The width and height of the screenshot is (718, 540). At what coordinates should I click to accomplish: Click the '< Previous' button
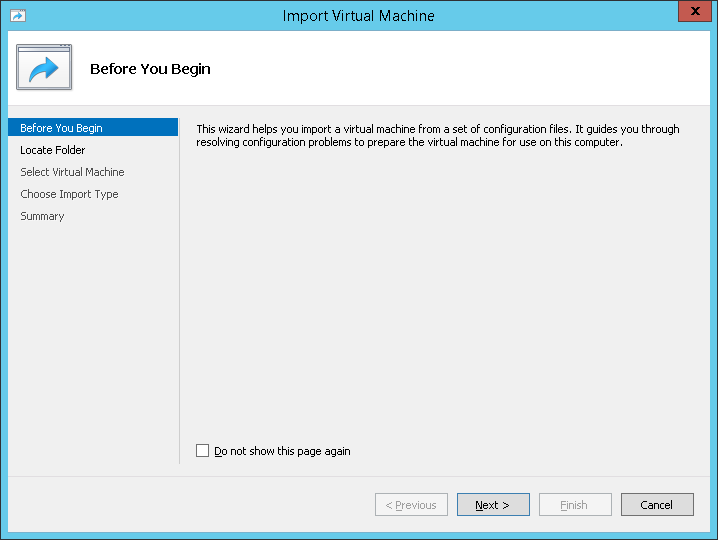click(x=411, y=505)
